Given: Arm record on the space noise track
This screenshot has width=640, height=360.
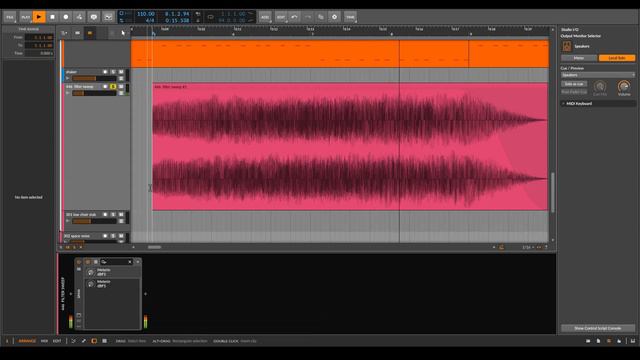Looking at the screenshot, I should pyautogui.click(x=105, y=236).
